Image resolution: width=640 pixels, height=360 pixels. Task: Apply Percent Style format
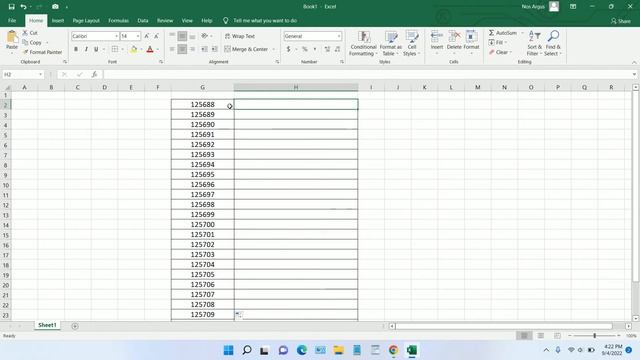click(304, 49)
